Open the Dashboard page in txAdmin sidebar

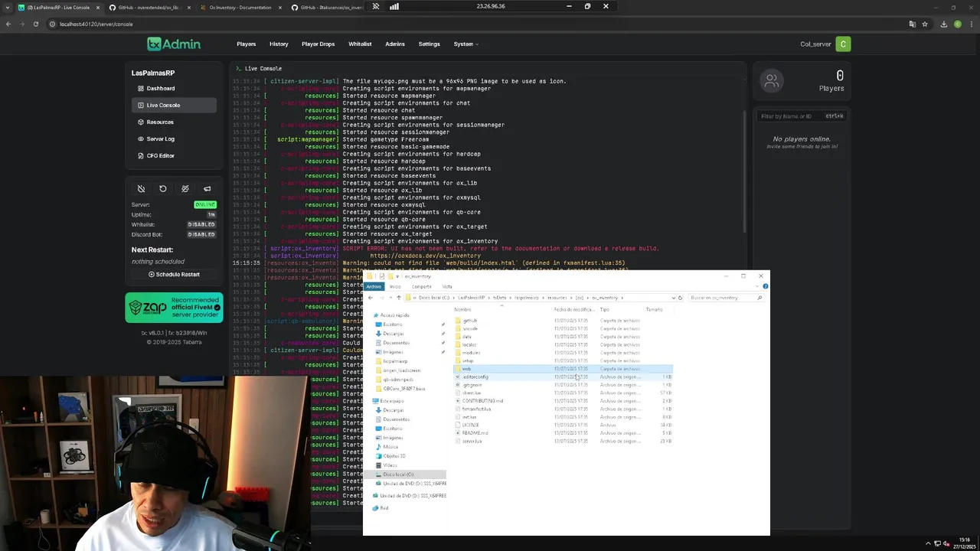pyautogui.click(x=161, y=88)
